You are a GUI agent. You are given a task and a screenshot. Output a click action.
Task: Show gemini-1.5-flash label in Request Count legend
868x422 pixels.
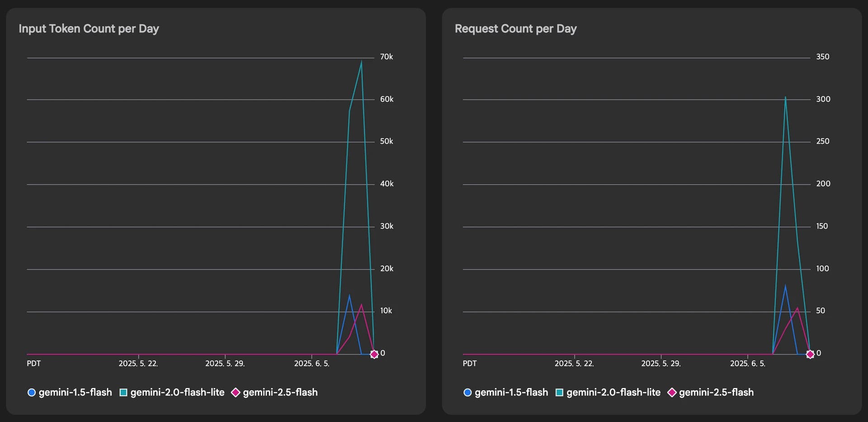(x=511, y=393)
